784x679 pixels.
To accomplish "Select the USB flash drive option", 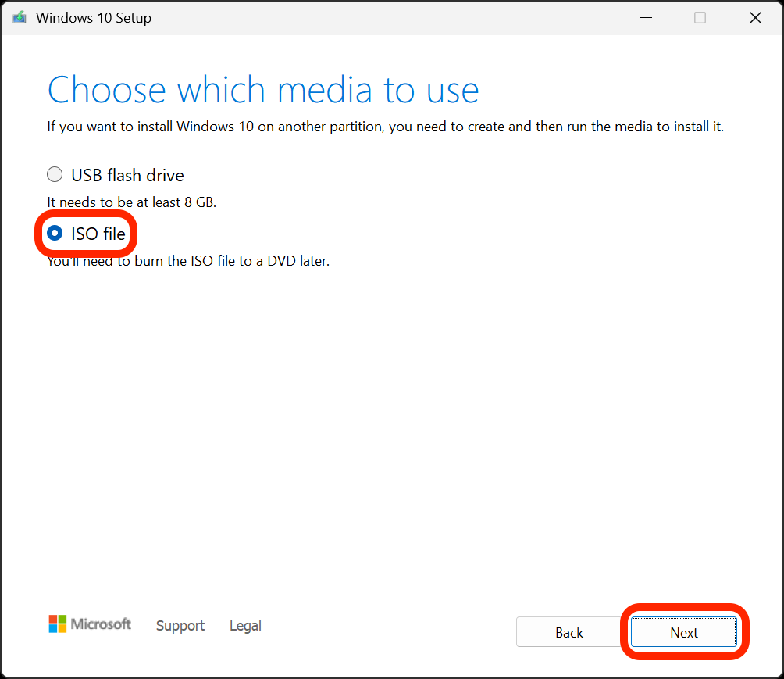I will click(54, 174).
